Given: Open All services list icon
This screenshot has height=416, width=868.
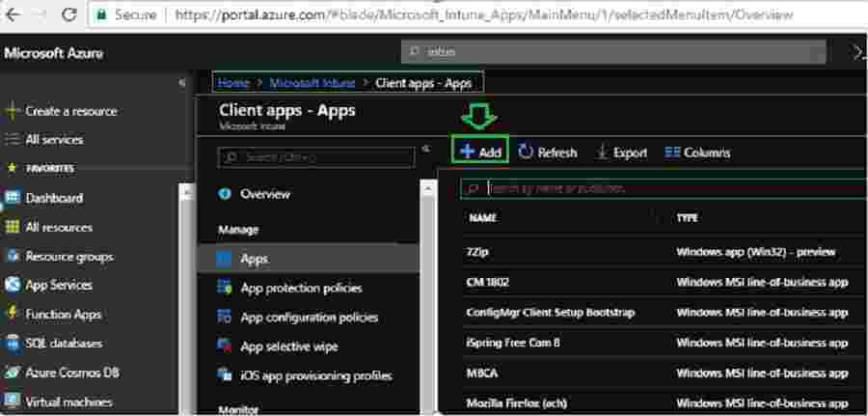Looking at the screenshot, I should click(x=12, y=140).
